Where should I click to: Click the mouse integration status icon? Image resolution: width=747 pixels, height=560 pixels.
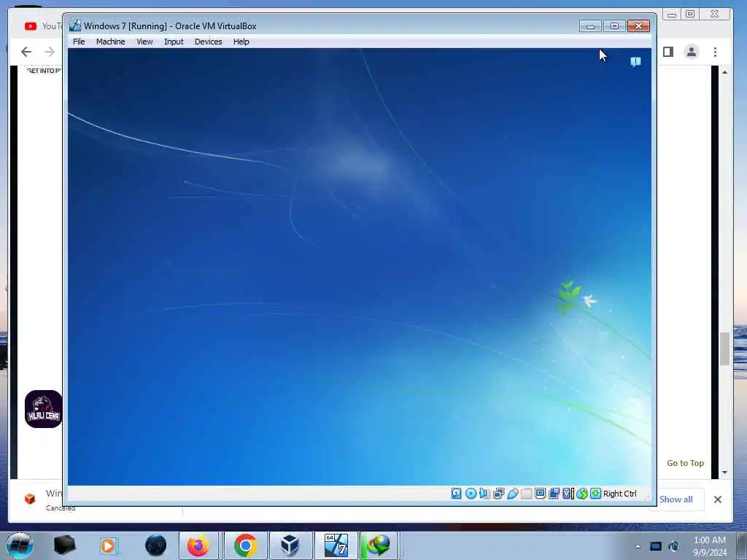pyautogui.click(x=581, y=494)
